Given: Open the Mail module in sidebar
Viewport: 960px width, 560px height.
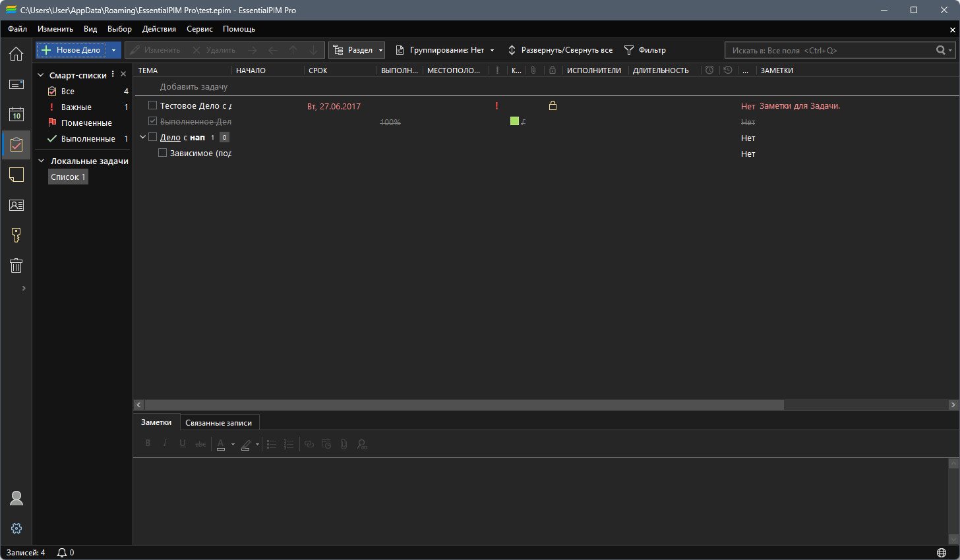Looking at the screenshot, I should pyautogui.click(x=16, y=84).
